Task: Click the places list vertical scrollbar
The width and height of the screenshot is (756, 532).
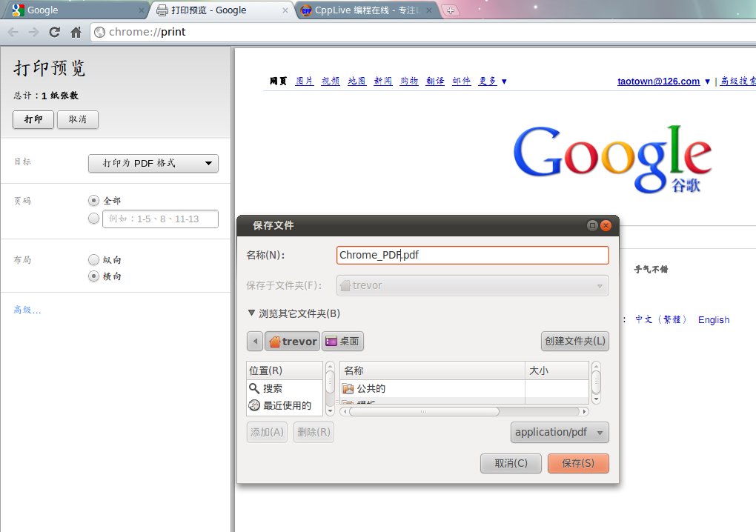Action: pos(330,388)
